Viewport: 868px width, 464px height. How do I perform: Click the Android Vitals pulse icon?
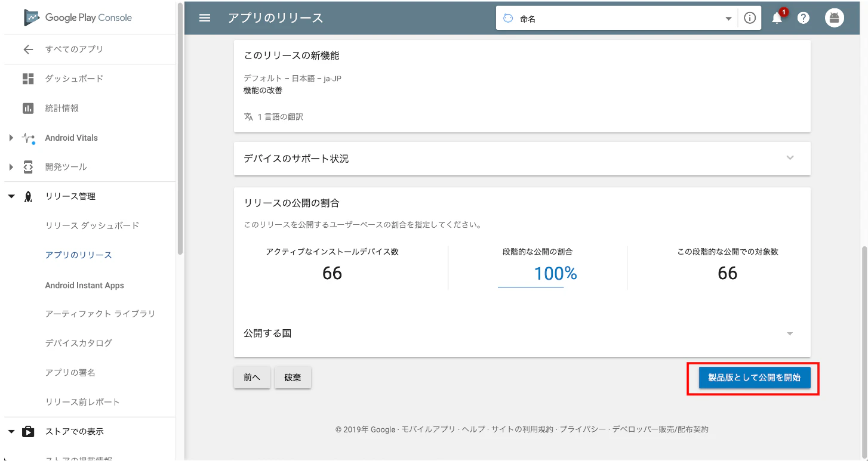coord(28,138)
